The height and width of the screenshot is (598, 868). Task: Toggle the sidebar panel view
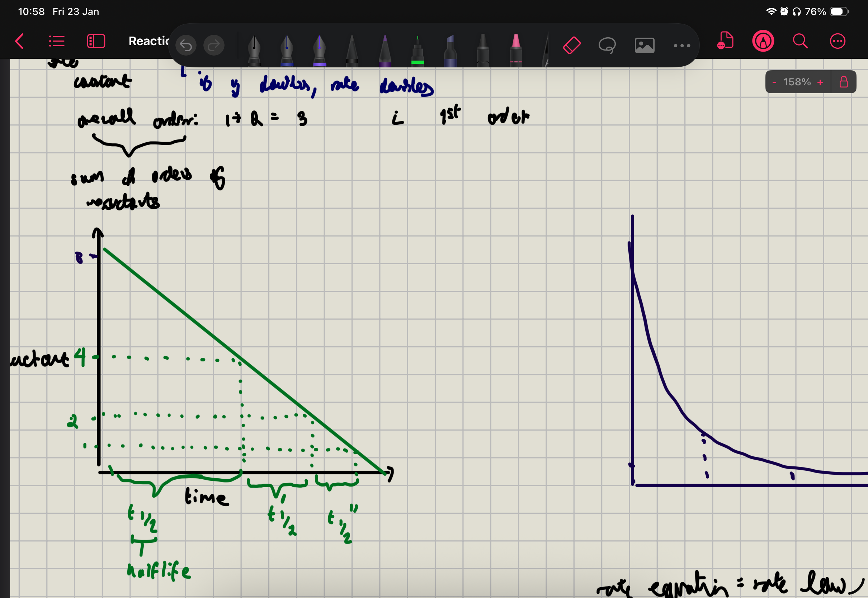click(96, 41)
